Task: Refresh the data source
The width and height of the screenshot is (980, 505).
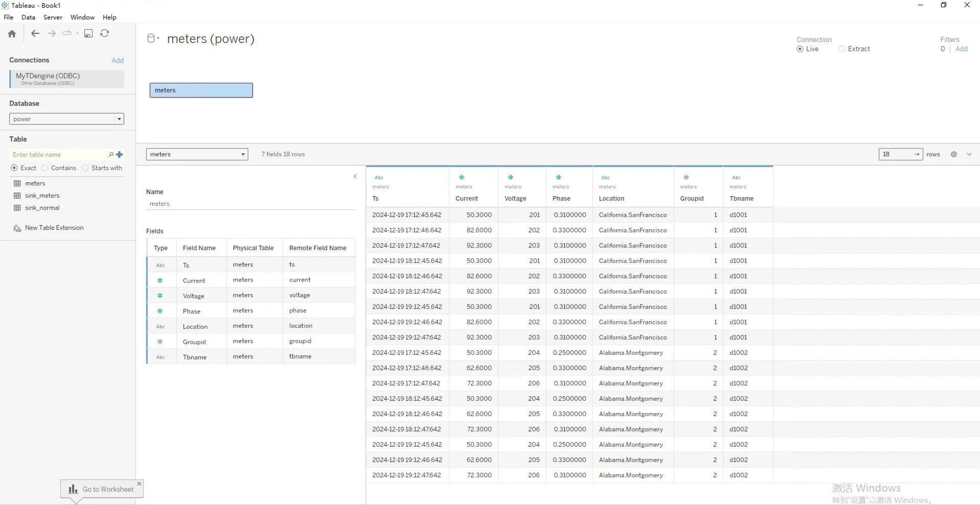Action: (x=105, y=33)
